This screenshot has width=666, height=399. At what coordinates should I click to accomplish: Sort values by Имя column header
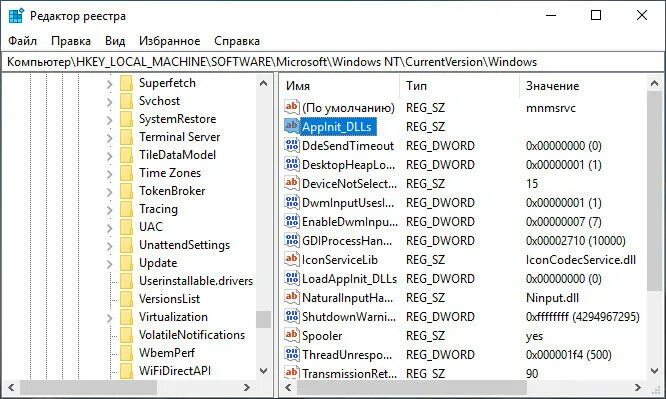tap(340, 86)
